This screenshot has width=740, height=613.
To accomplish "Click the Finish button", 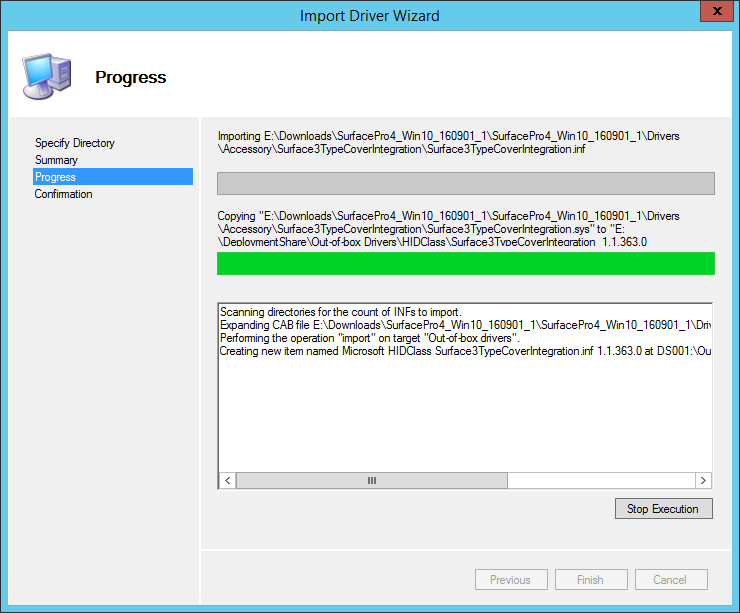I will pyautogui.click(x=590, y=580).
